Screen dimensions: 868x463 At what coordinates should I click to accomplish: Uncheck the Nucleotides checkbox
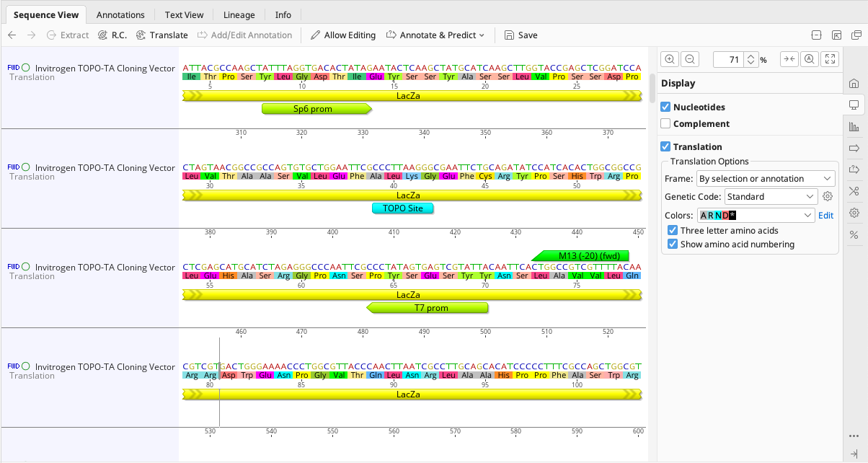pos(666,107)
